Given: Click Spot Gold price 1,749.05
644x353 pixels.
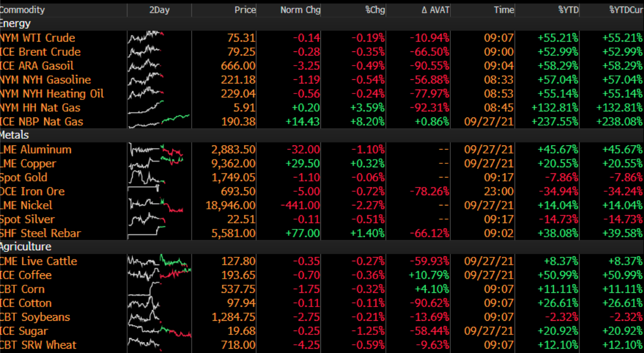Looking at the screenshot, I should pyautogui.click(x=234, y=178).
